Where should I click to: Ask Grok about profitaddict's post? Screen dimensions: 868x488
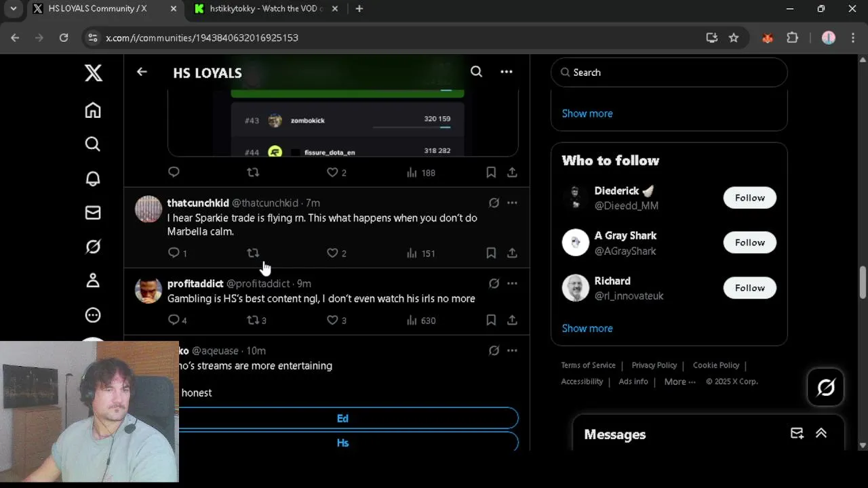tap(494, 283)
